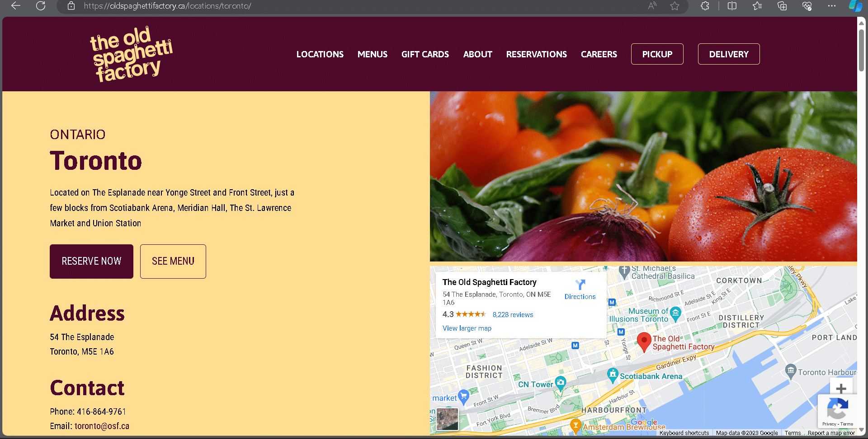
Task: Toggle split screen view icon
Action: point(732,6)
